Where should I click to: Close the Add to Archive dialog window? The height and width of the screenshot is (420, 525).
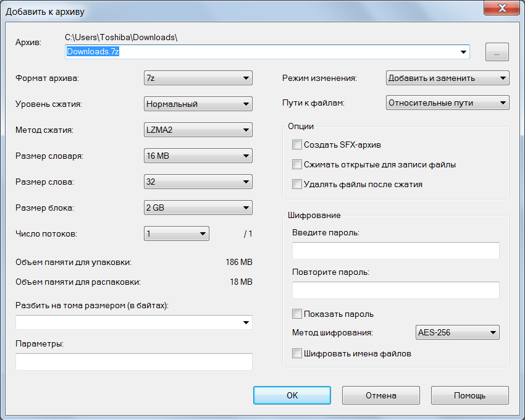tap(503, 10)
